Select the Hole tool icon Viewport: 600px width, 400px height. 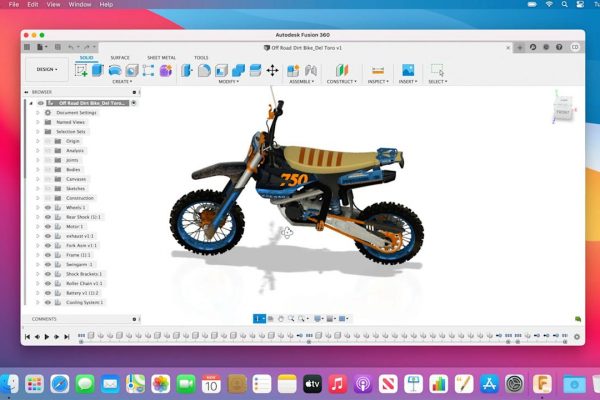click(x=132, y=70)
